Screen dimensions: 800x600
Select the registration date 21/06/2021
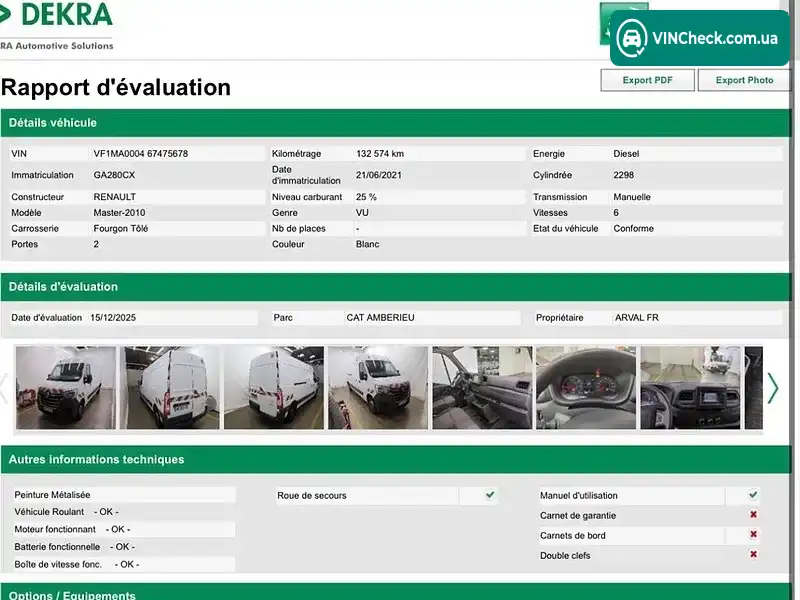[x=379, y=175]
